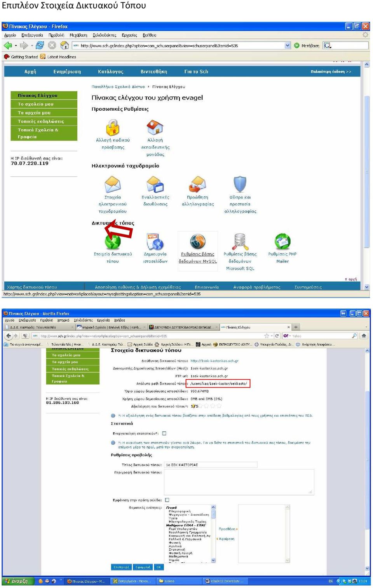Click Τοπικές εκδηλώσεις in upper sidebar
The height and width of the screenshot is (588, 373).
coord(44,121)
